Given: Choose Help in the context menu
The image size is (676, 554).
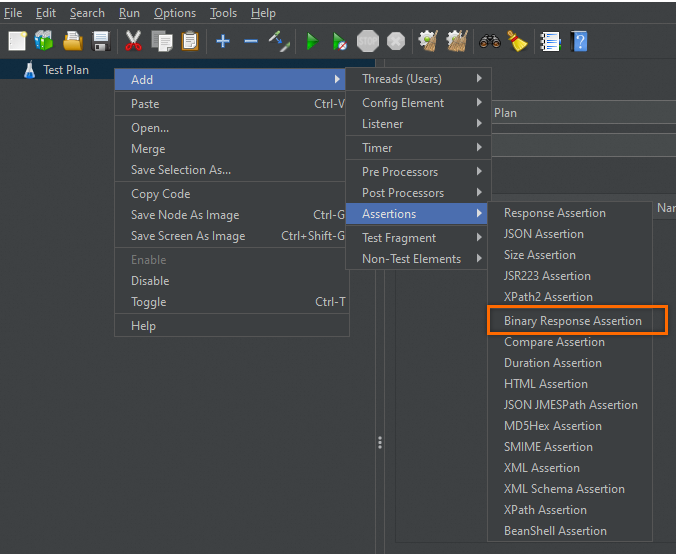Looking at the screenshot, I should pos(232,326).
